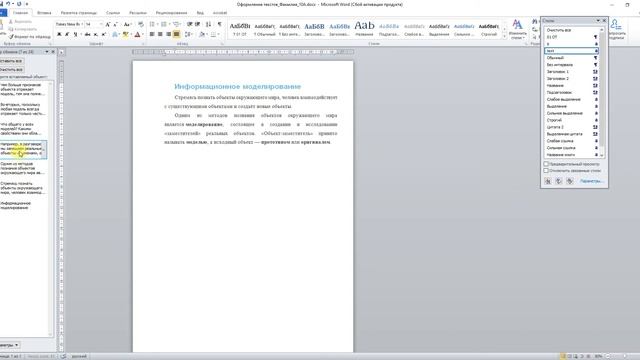Click the Change Styles button
Image resolution: width=640 pixels, height=360 pixels.
point(518,29)
